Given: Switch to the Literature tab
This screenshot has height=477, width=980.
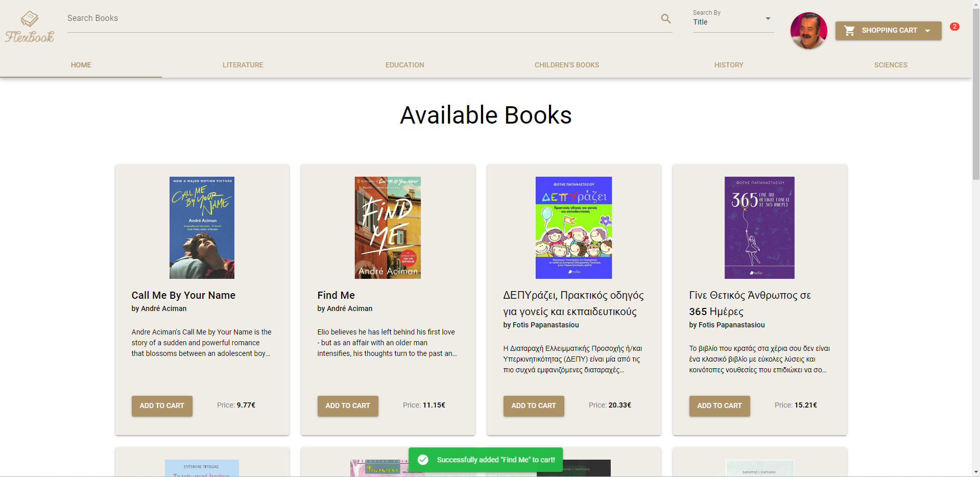Looking at the screenshot, I should tap(243, 65).
